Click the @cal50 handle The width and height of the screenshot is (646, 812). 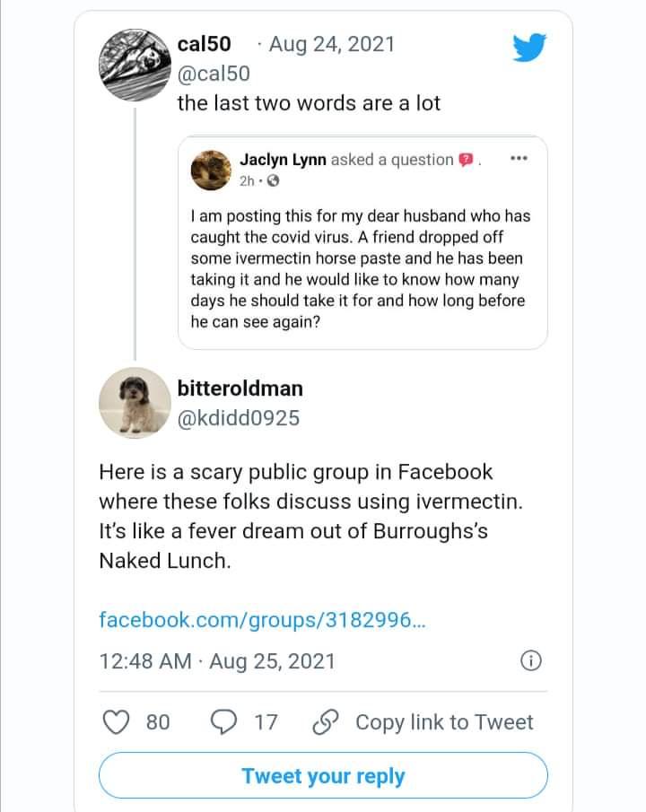point(214,73)
